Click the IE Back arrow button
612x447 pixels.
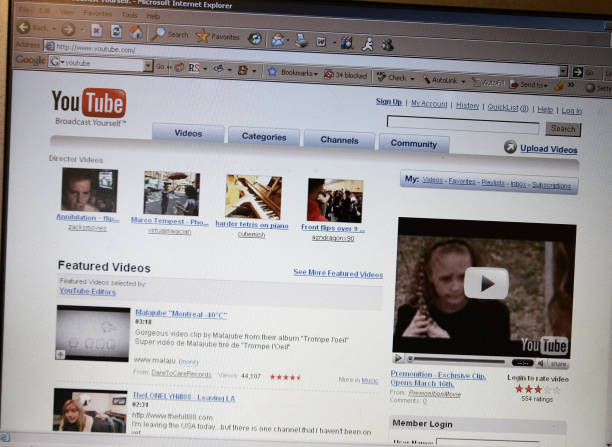point(24,28)
